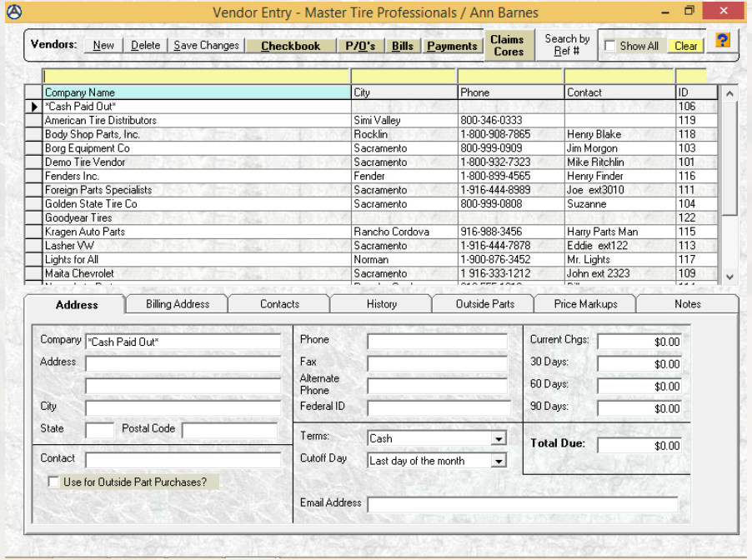Click the Contact column header

coord(619,92)
